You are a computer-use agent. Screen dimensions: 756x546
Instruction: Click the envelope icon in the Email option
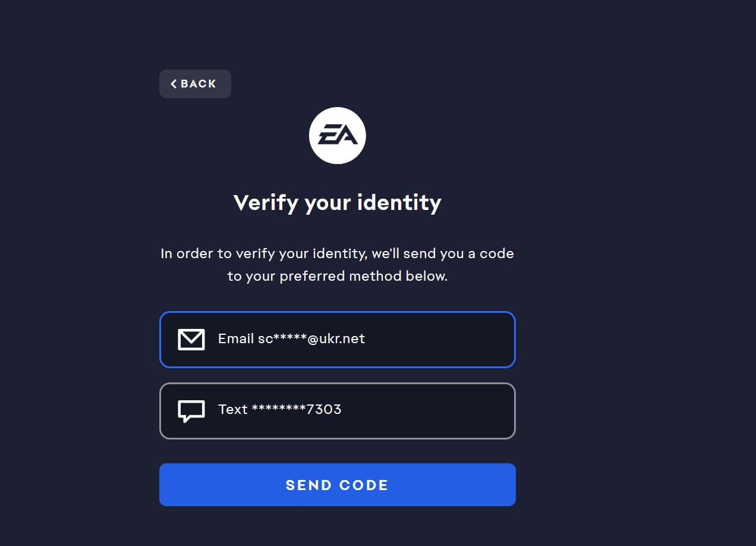point(191,340)
